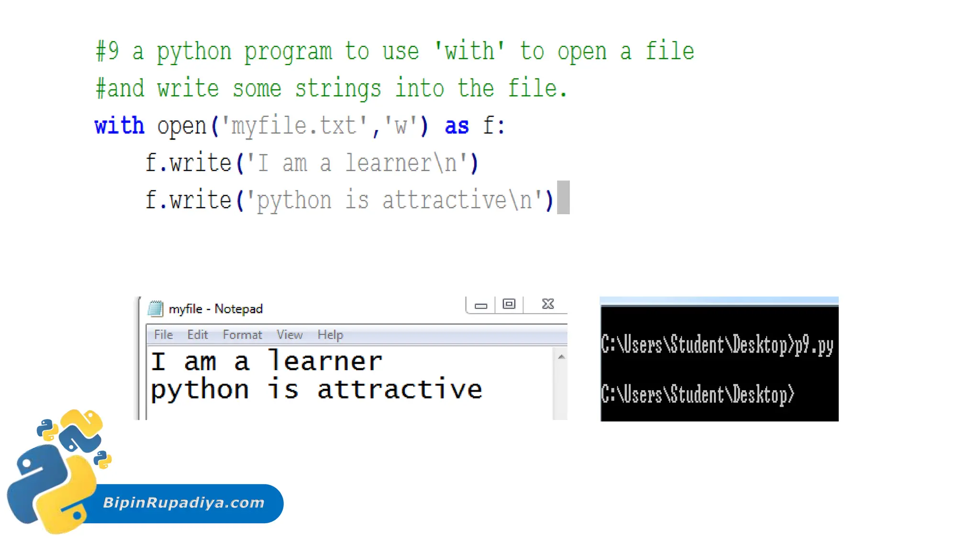Open the File menu in Notepad

pyautogui.click(x=163, y=335)
